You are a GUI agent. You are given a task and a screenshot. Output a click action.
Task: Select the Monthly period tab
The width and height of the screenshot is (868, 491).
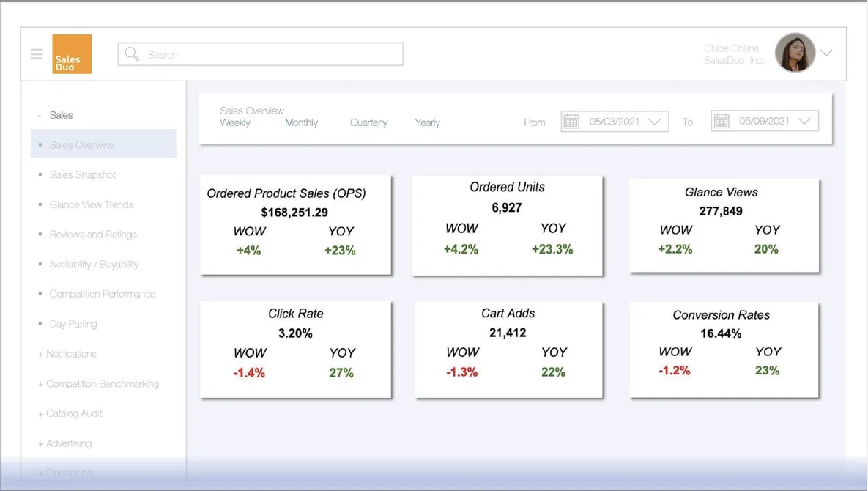(301, 123)
